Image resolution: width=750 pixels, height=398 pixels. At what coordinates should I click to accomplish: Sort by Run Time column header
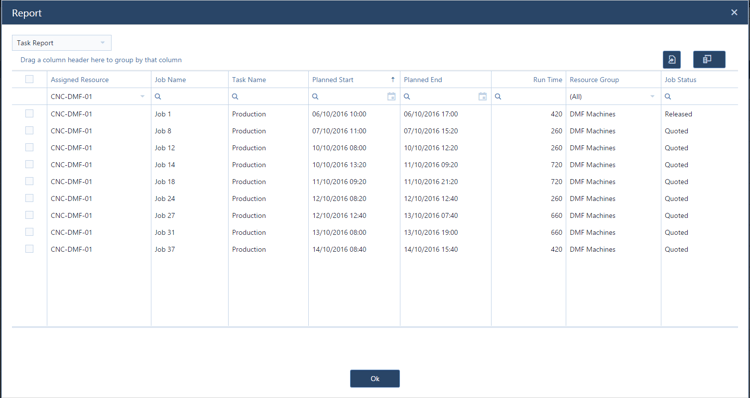coord(529,80)
